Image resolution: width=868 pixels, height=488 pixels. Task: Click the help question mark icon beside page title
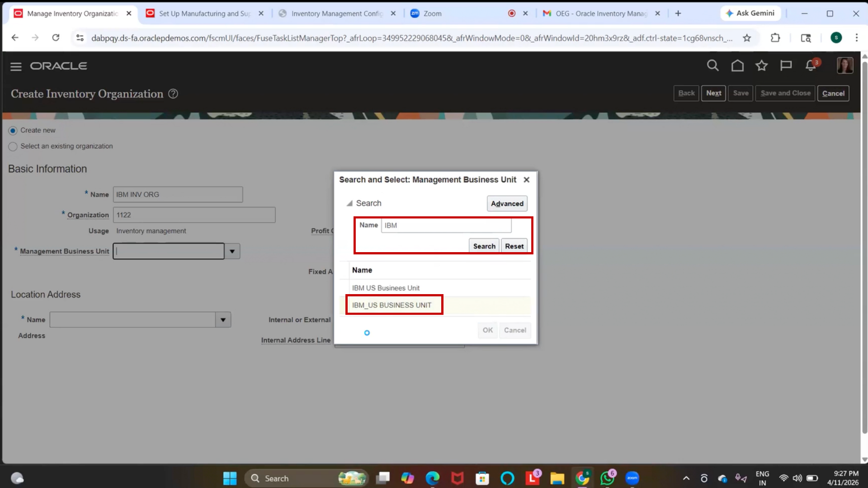[x=173, y=94]
